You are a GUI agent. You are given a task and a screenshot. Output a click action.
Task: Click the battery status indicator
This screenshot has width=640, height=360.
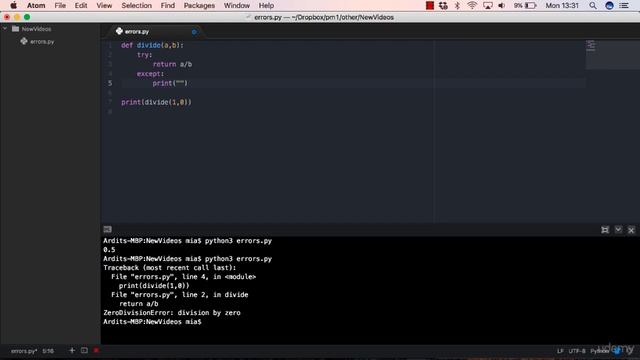[525, 5]
